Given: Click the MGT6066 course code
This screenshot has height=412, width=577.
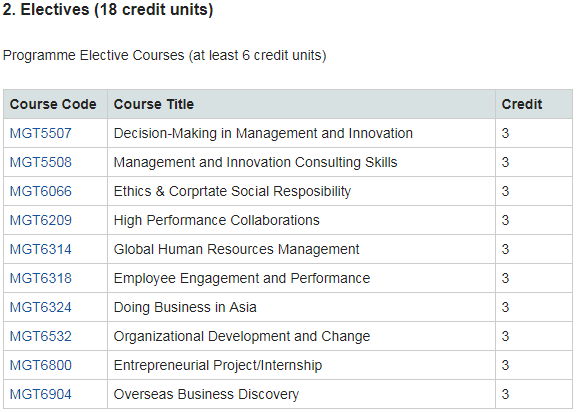Looking at the screenshot, I should tap(40, 191).
